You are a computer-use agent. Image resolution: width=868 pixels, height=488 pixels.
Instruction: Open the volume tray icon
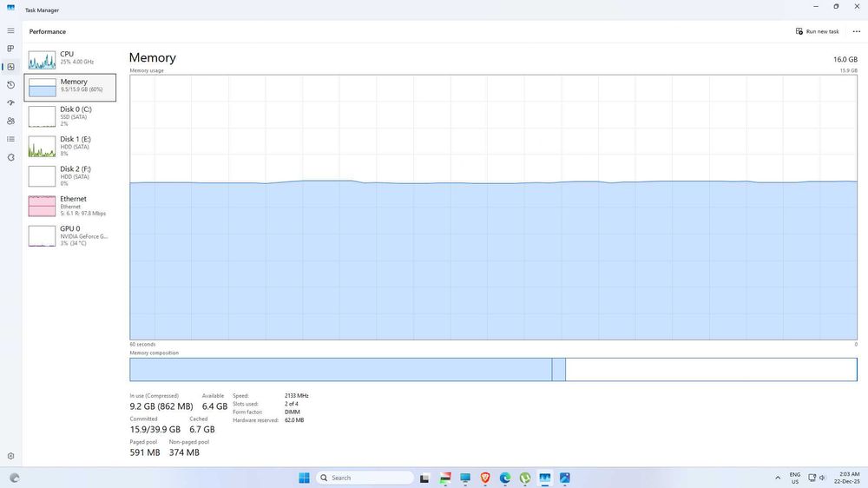pos(823,478)
